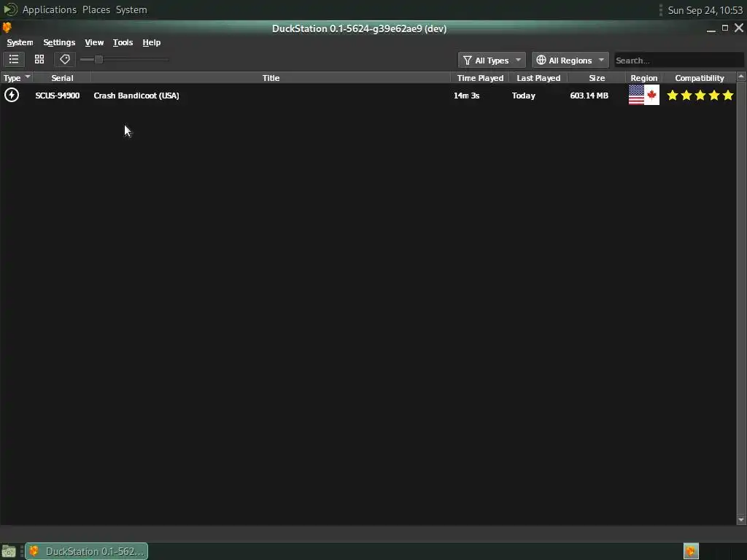Click the 14m 3s time played cell
Screen dimensions: 747x560
pyautogui.click(x=466, y=96)
